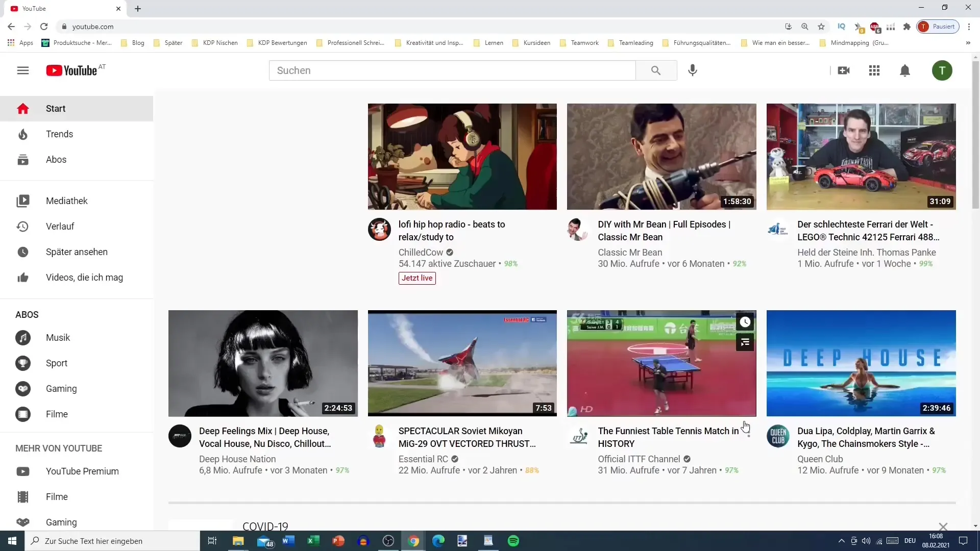The image size is (980, 551).
Task: Open Spotify from taskbar
Action: click(x=513, y=541)
